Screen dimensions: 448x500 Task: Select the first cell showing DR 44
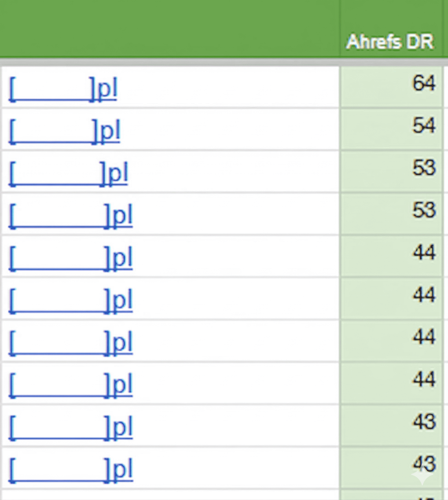(391, 256)
